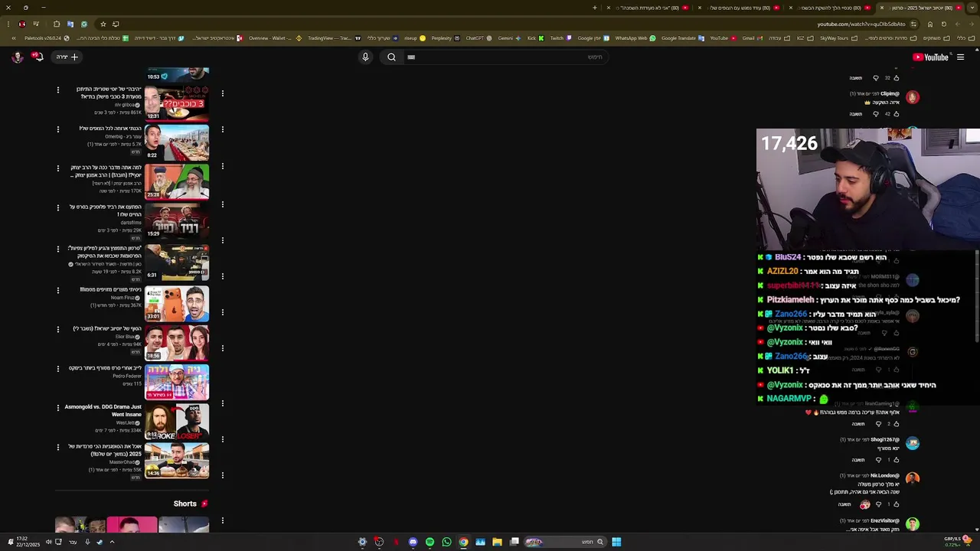
Task: Open the on-screen keyboard icon in search box
Action: [411, 57]
